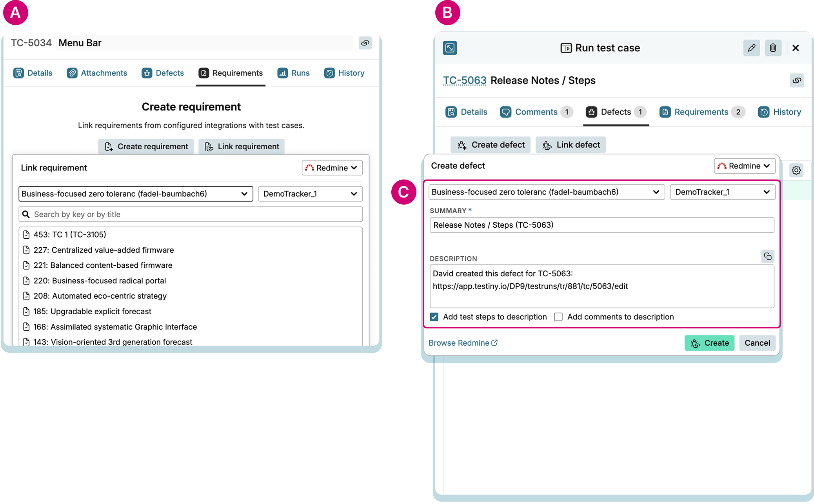Click the search magnifier icon in Link requirement dialog

(26, 214)
